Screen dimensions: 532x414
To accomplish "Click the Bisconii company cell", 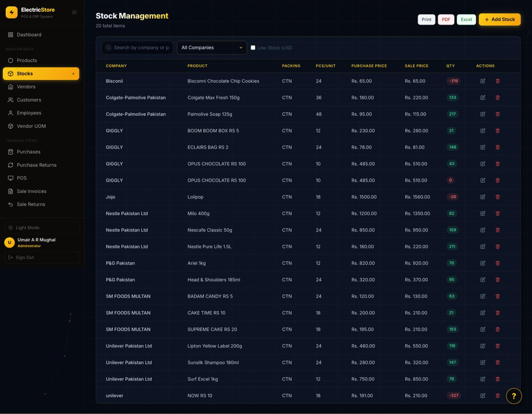I will click(114, 81).
